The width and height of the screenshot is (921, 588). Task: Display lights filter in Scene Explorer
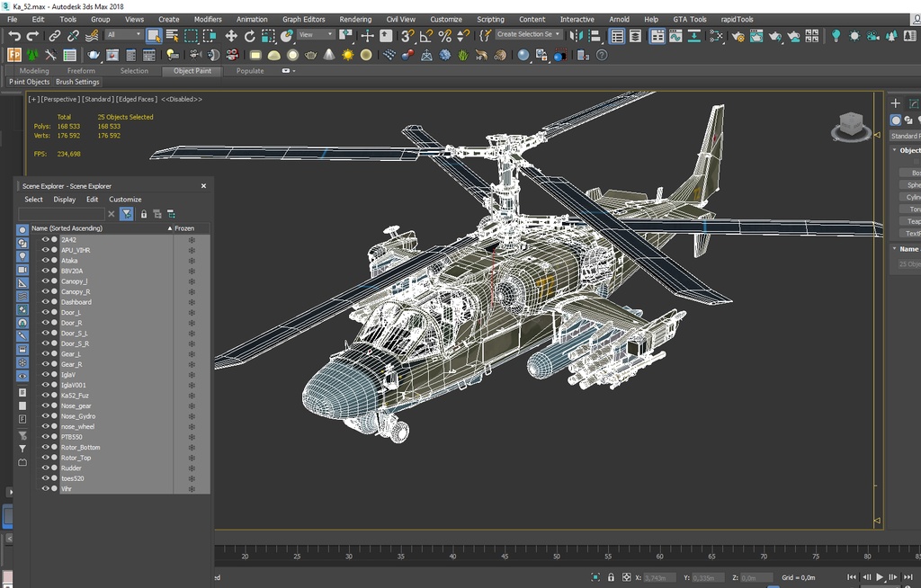coord(22,256)
